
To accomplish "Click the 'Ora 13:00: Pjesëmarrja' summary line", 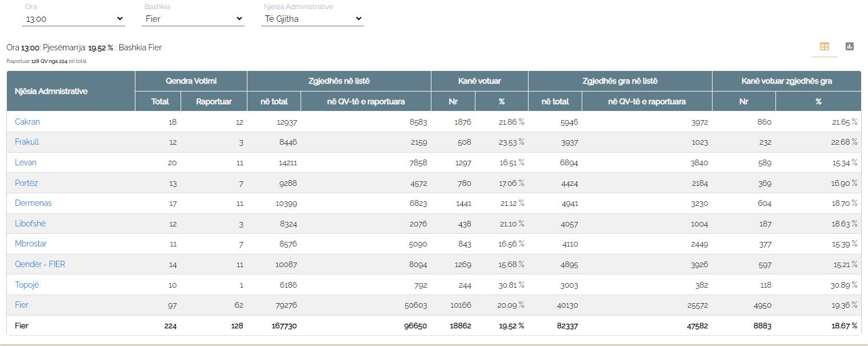I will pos(84,47).
